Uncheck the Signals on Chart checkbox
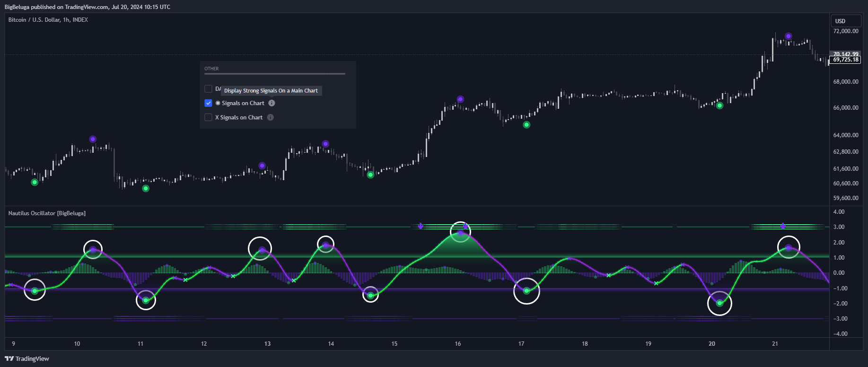 (x=208, y=103)
